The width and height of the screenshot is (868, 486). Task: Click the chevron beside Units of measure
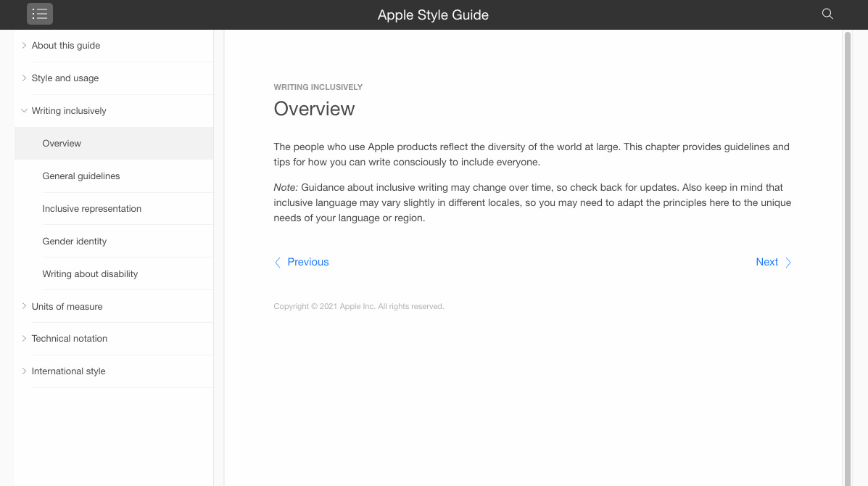point(24,306)
